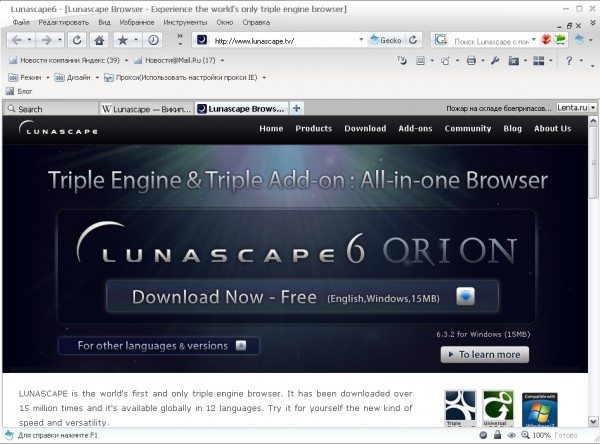
Task: Click the Блог bookmark link
Action: pyautogui.click(x=19, y=91)
